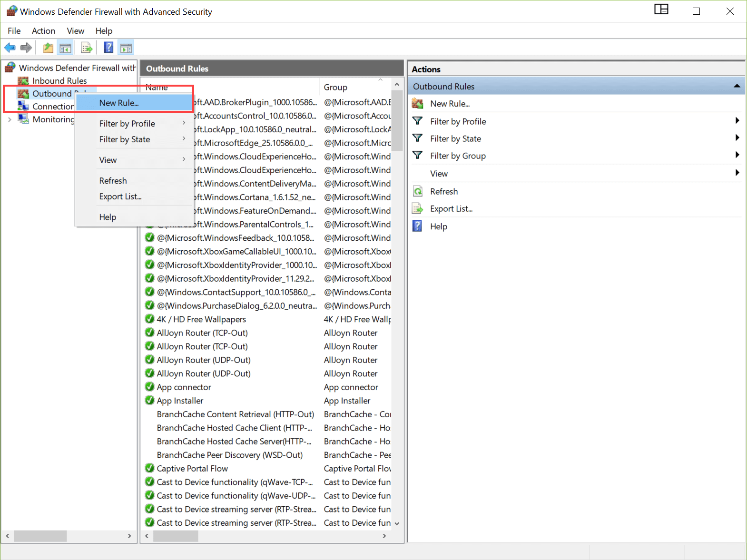Click the Refresh icon in Actions pane
The height and width of the screenshot is (560, 747).
point(417,191)
